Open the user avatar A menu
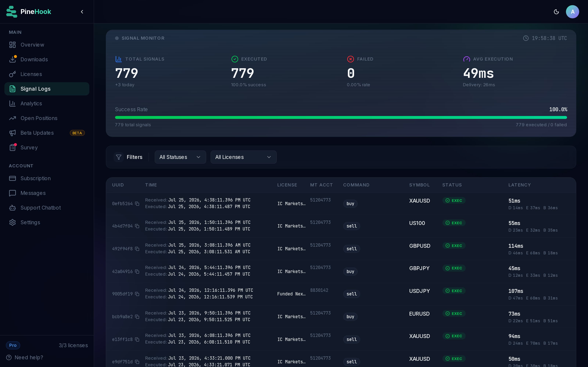 572,12
